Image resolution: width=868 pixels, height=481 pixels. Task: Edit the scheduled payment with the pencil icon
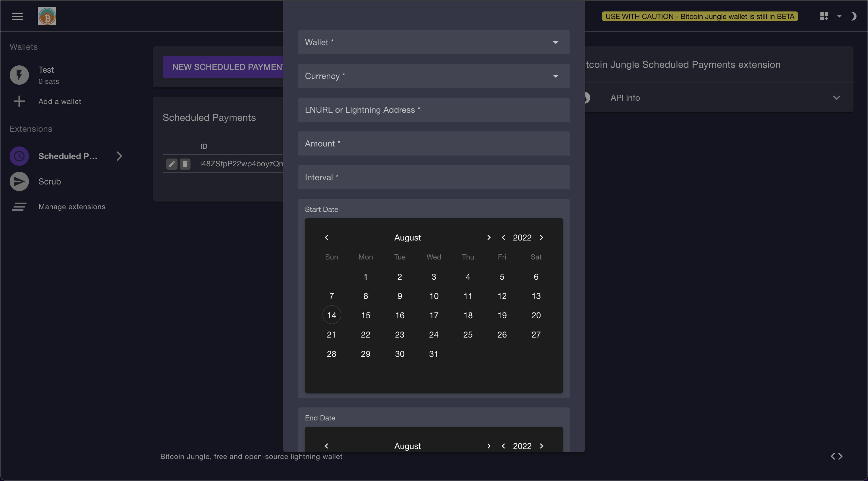(171, 164)
